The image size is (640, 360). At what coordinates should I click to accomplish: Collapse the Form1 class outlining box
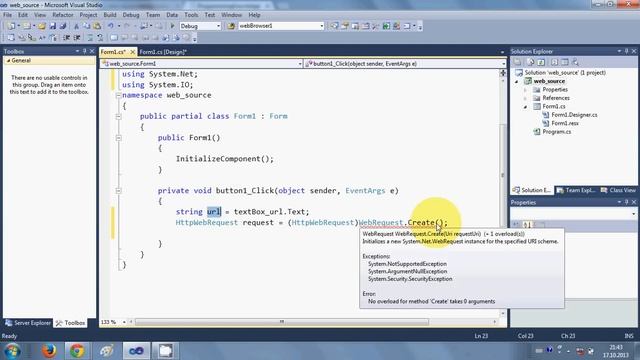pyautogui.click(x=118, y=116)
